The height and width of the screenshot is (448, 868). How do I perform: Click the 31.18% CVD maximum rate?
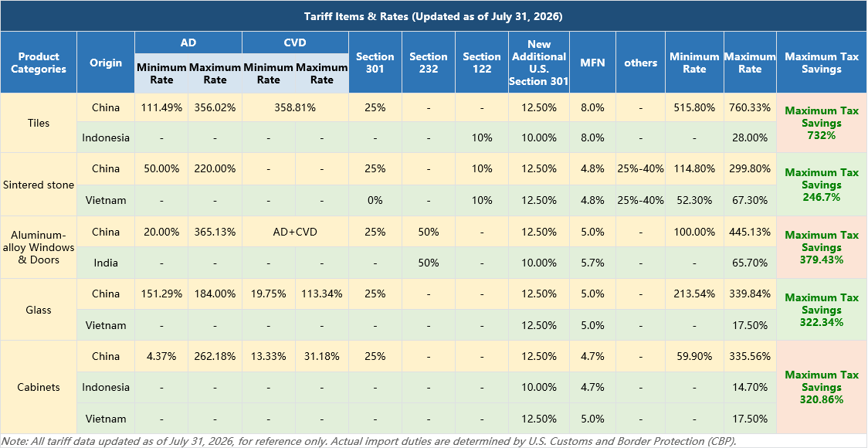[321, 356]
